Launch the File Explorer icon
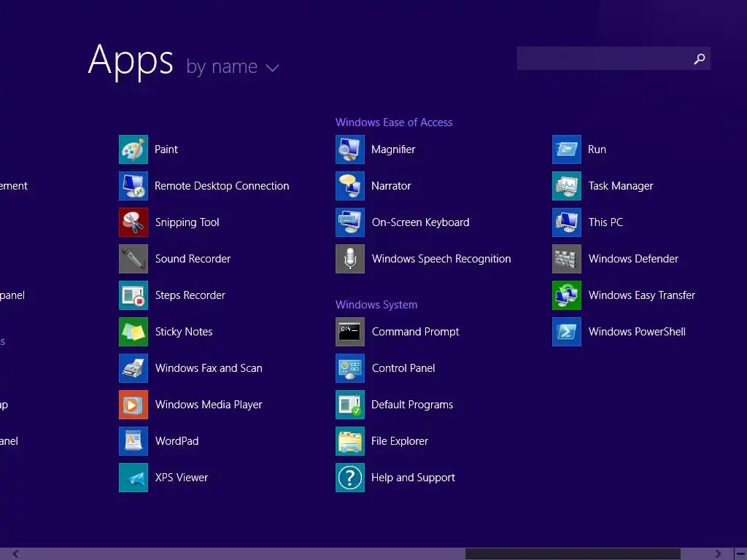747x560 pixels. 350,441
